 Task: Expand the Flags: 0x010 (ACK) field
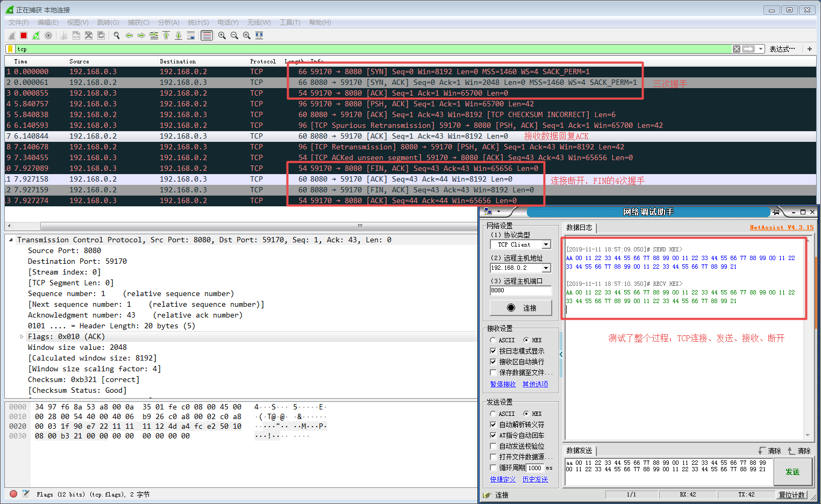coord(22,336)
